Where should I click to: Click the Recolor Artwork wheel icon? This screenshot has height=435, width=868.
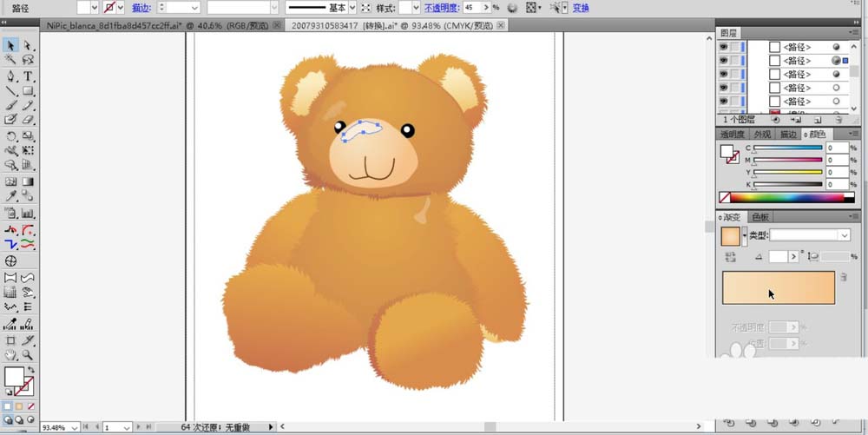513,8
